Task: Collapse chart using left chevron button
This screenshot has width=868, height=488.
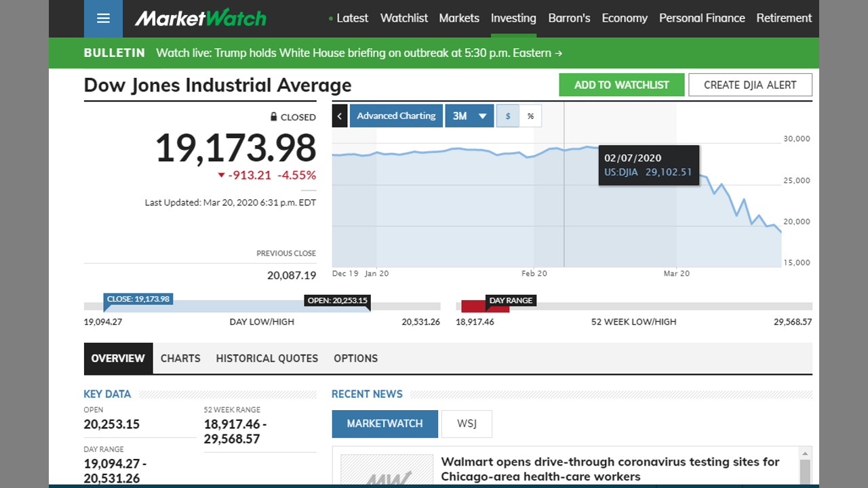Action: click(340, 116)
